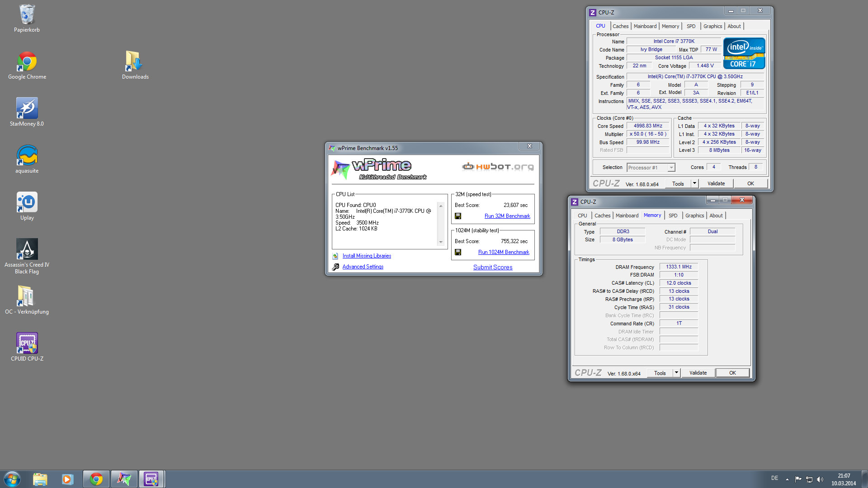
Task: Click the Tools button in the CPU tab window
Action: (x=678, y=183)
